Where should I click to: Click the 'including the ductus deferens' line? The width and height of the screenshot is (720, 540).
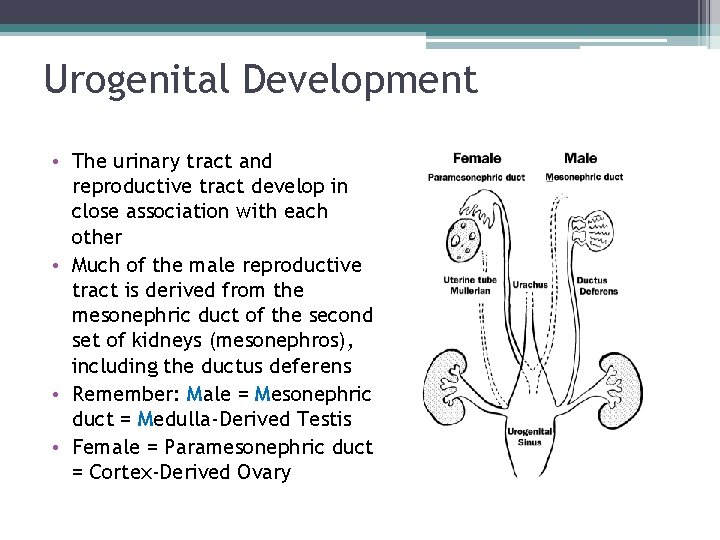tap(212, 366)
